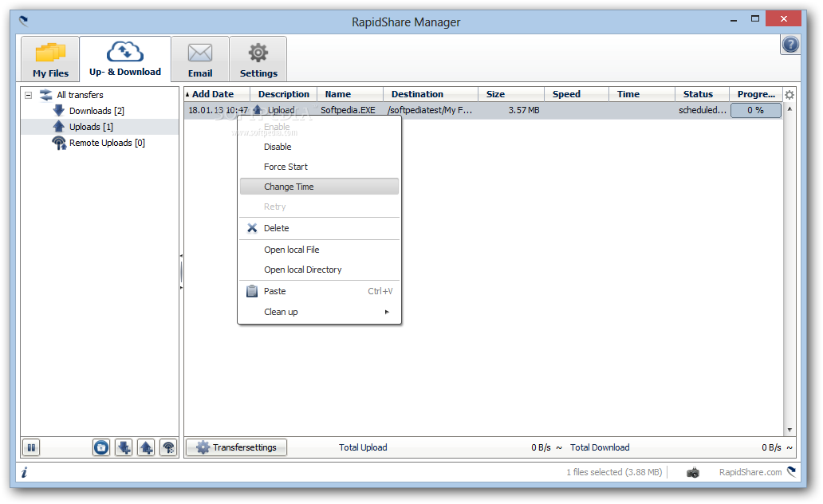Click the add remote upload antenna button

[168, 448]
